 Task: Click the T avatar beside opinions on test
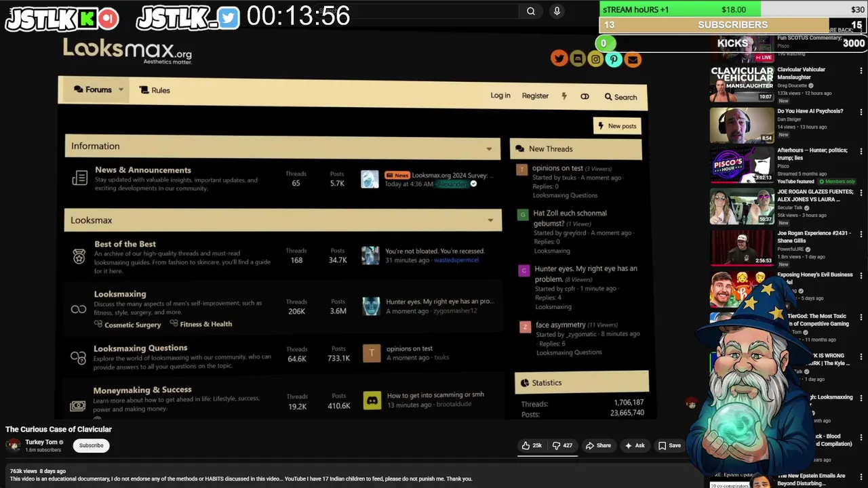coord(371,353)
